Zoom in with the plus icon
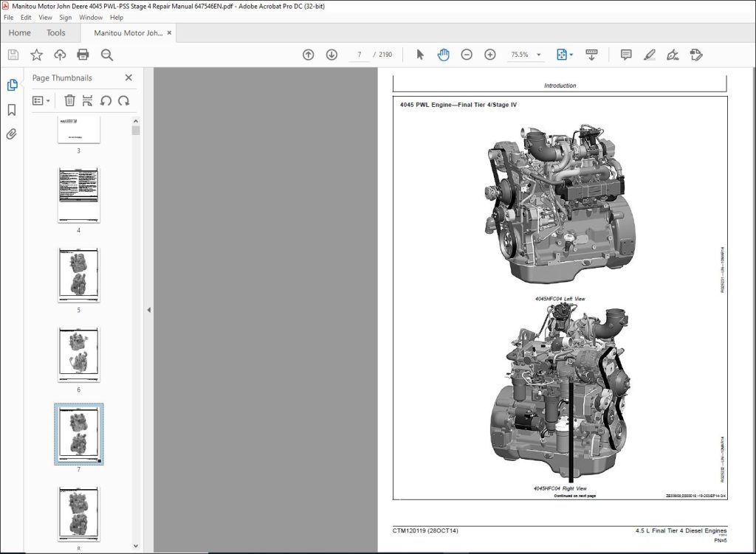Viewport: 756px width, 554px height. pos(490,55)
